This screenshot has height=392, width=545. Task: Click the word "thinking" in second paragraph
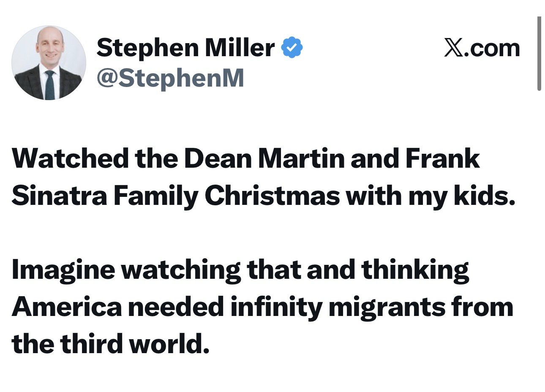[x=415, y=270]
